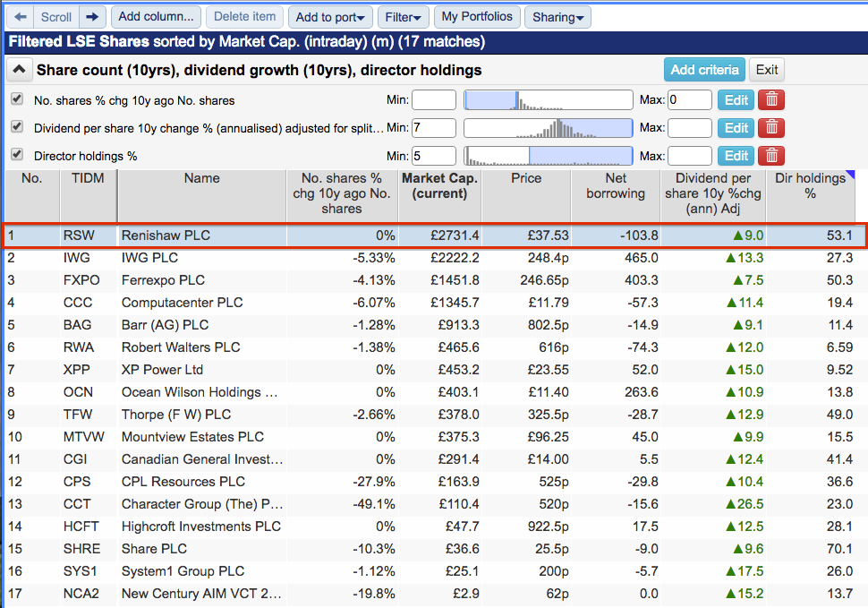Sort by the TIDM column header

[88, 195]
